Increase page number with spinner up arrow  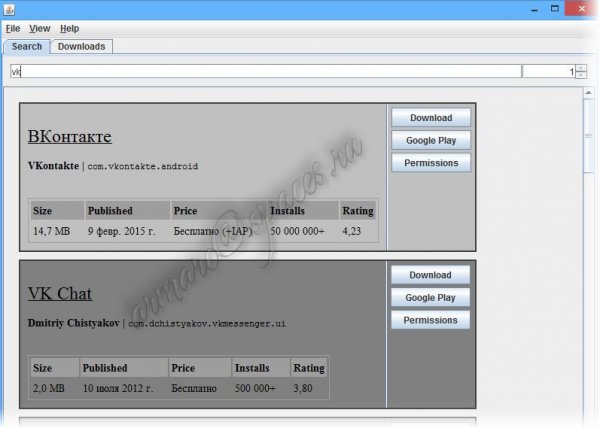tap(581, 68)
